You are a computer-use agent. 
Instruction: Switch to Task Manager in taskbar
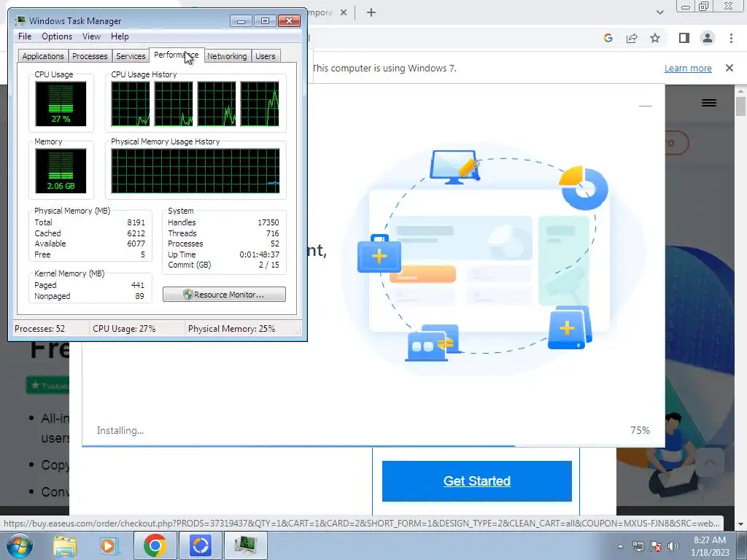[x=245, y=545]
